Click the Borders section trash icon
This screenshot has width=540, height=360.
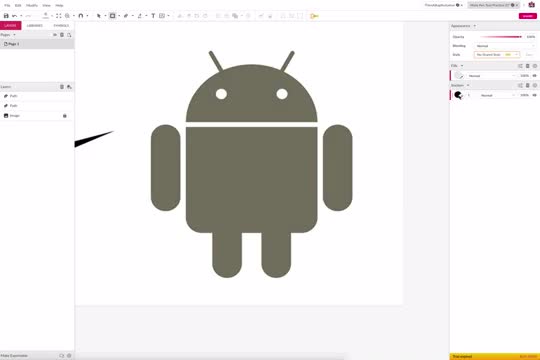(528, 85)
